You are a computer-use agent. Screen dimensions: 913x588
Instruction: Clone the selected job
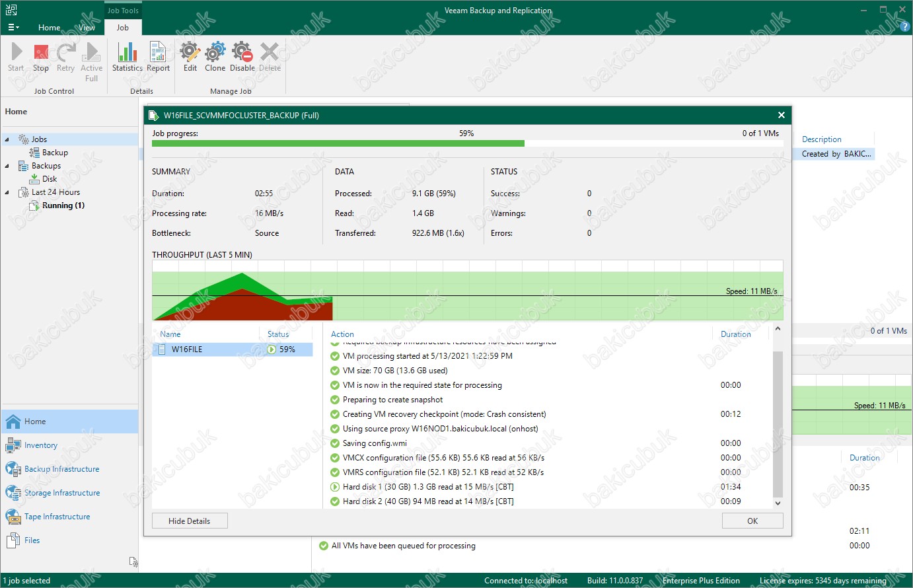point(215,57)
